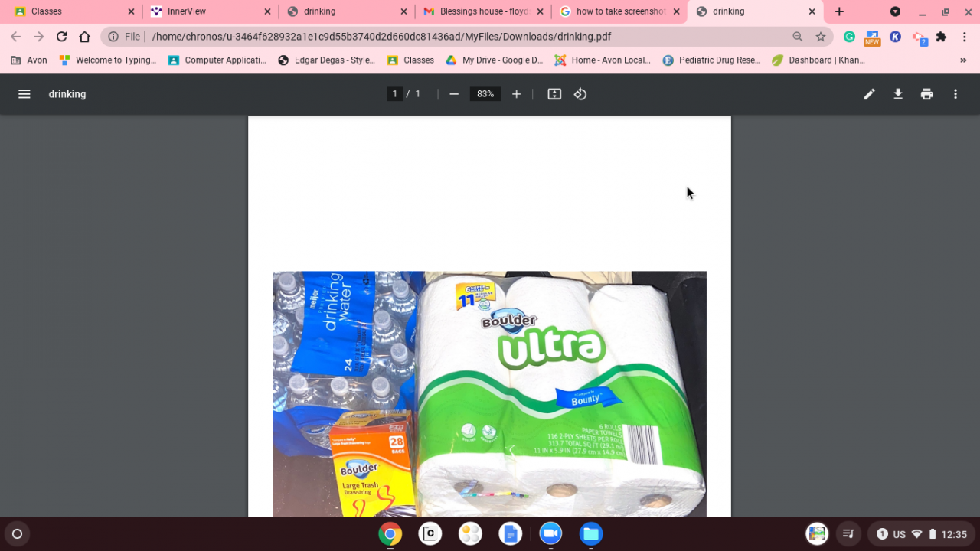Open the media controls icon in the shelf
Screen dimensions: 980x551
[848, 534]
